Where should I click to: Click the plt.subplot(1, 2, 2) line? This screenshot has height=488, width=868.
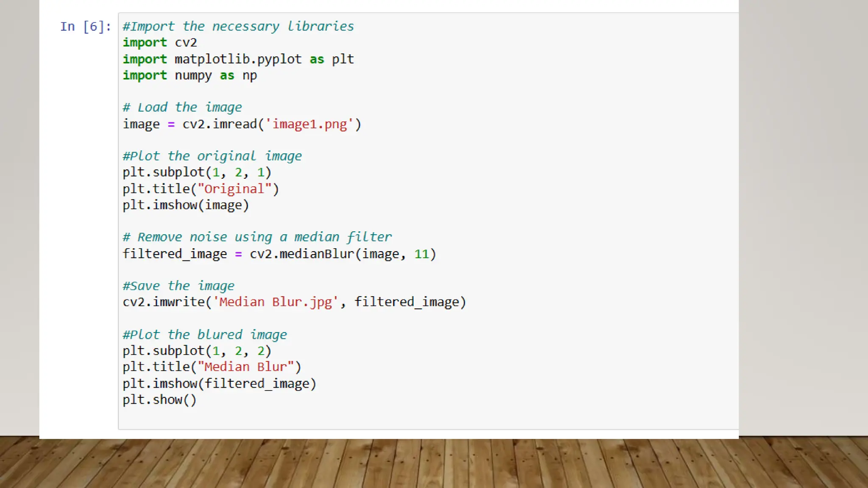197,351
